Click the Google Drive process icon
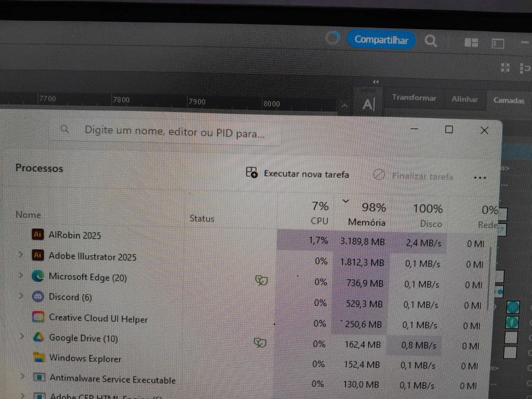This screenshot has width=532, height=399. tap(39, 337)
